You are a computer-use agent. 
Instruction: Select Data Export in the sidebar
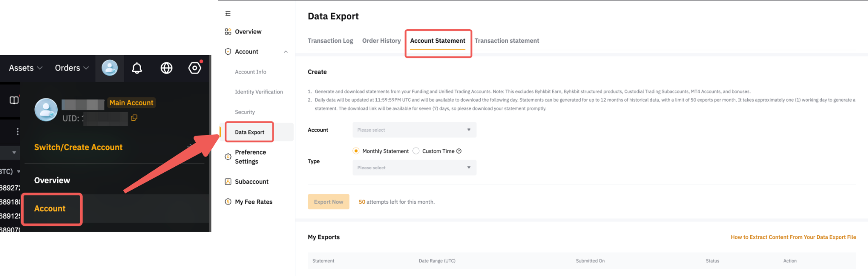[250, 132]
